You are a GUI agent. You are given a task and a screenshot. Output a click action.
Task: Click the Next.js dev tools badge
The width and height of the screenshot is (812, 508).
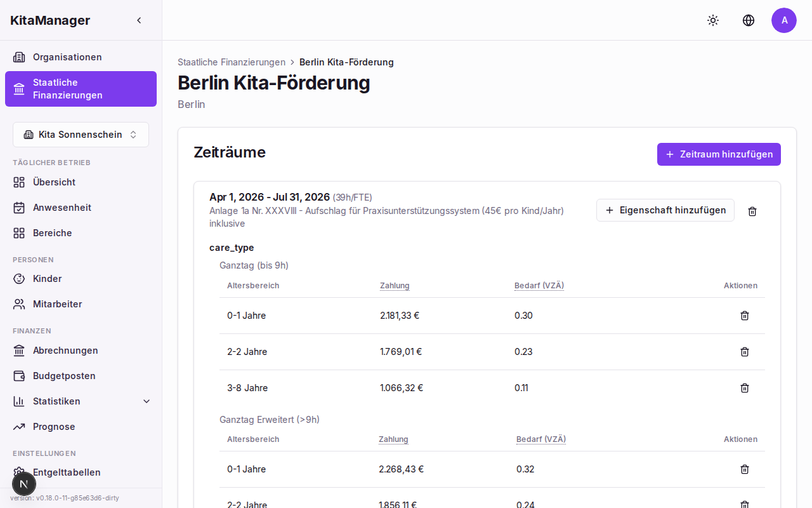tap(24, 484)
